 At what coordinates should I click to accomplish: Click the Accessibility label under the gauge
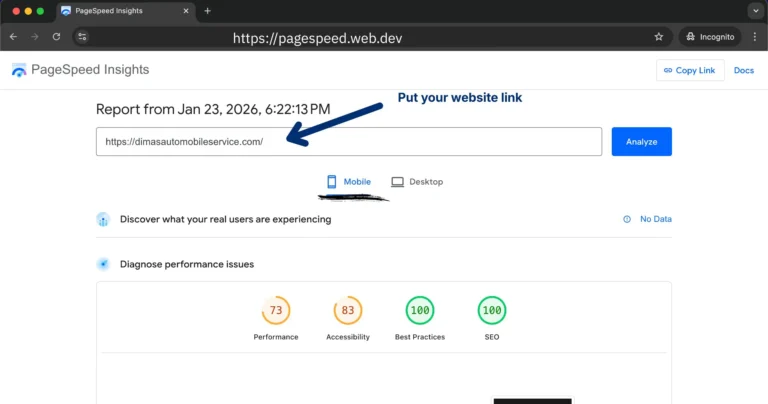pyautogui.click(x=348, y=337)
